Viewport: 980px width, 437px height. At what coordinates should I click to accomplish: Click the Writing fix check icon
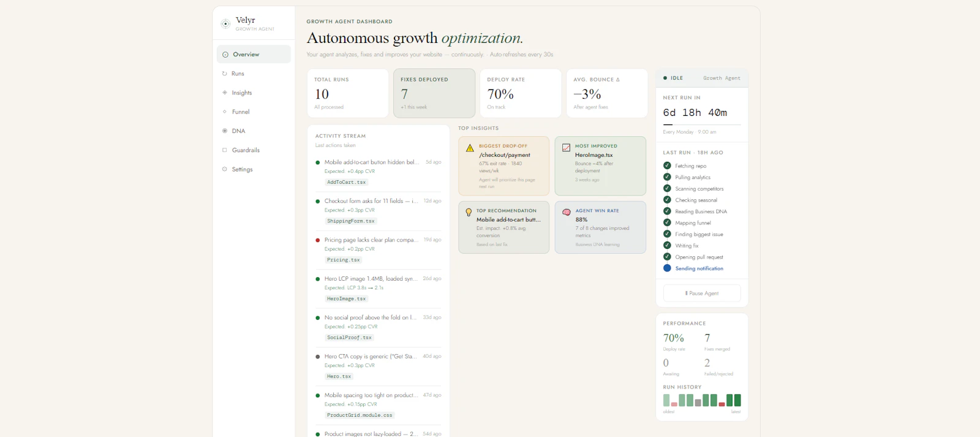click(667, 245)
